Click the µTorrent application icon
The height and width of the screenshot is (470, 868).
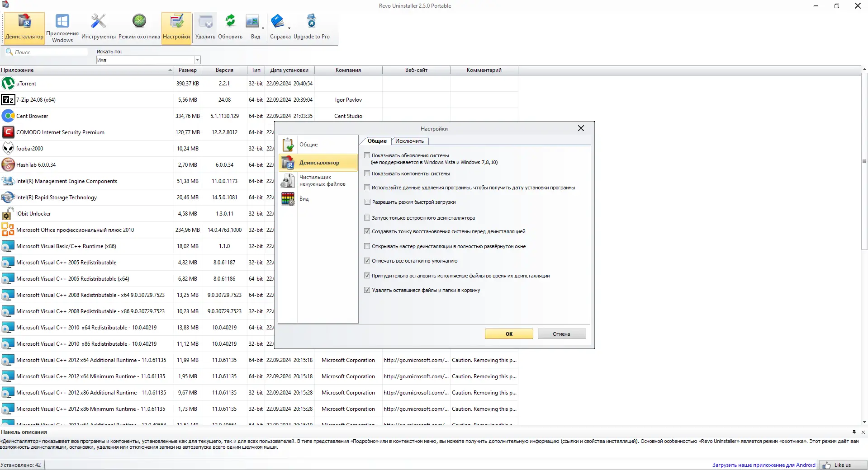pyautogui.click(x=8, y=84)
